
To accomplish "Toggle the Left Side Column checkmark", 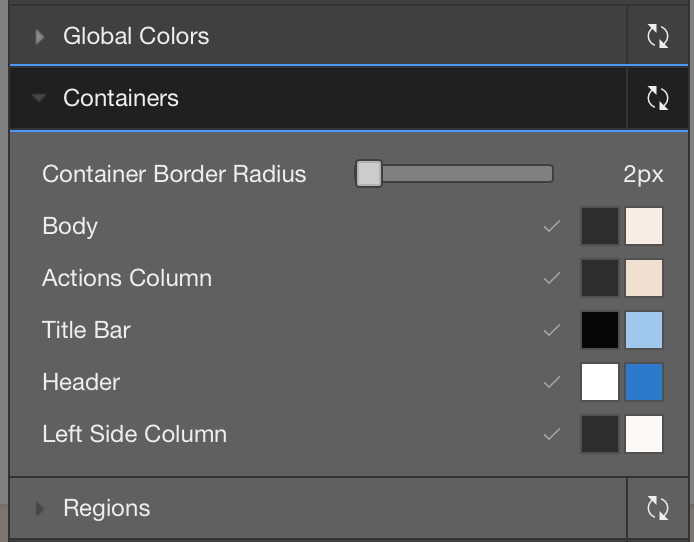I will (552, 434).
